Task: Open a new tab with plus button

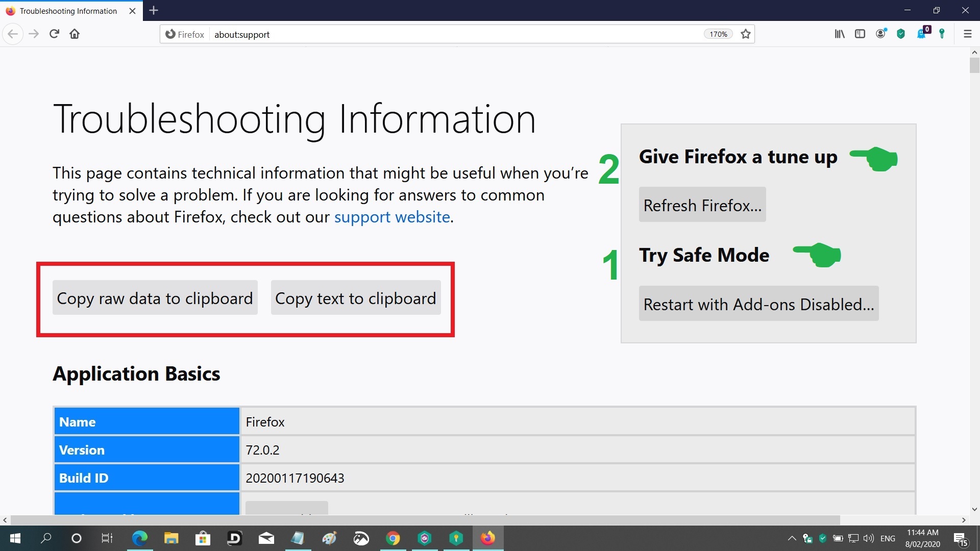Action: (154, 10)
